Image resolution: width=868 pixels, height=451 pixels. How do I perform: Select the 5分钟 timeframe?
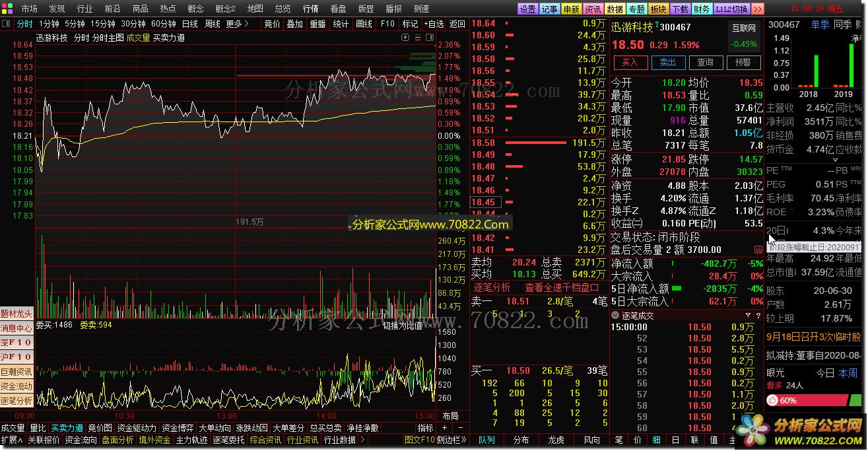pyautogui.click(x=75, y=24)
